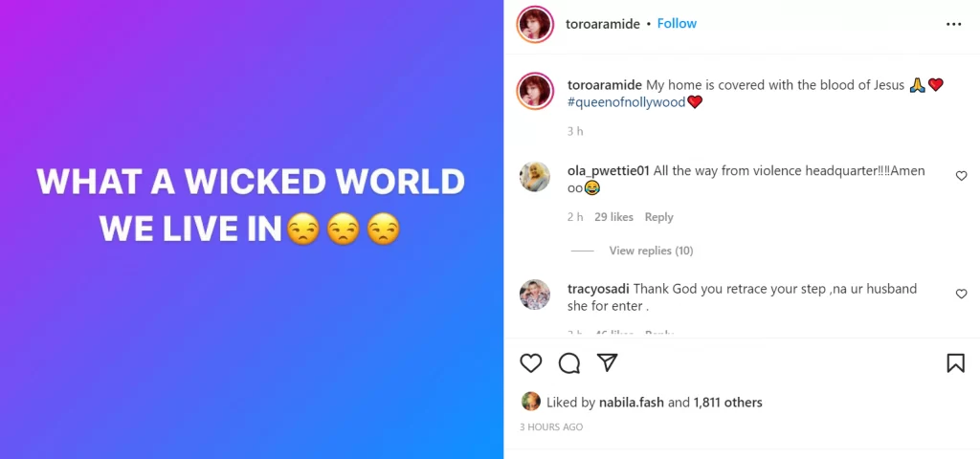Reply to the ola_pwettie01 comment

(658, 217)
